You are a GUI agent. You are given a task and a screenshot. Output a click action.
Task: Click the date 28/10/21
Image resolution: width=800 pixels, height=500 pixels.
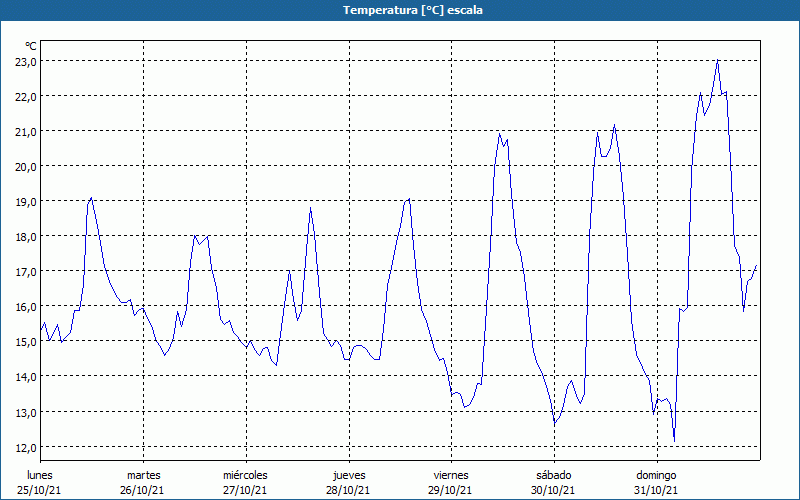[x=348, y=490]
